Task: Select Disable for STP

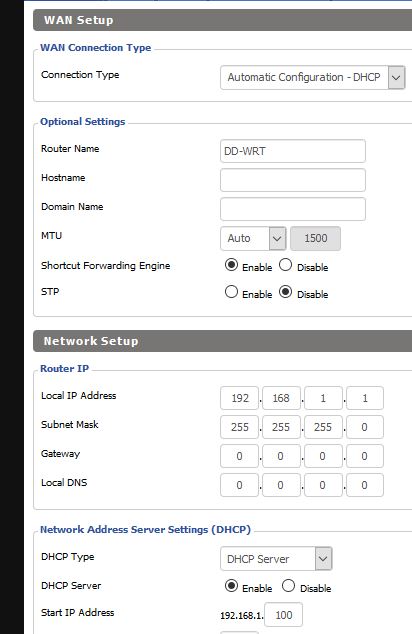Action: pos(285,292)
